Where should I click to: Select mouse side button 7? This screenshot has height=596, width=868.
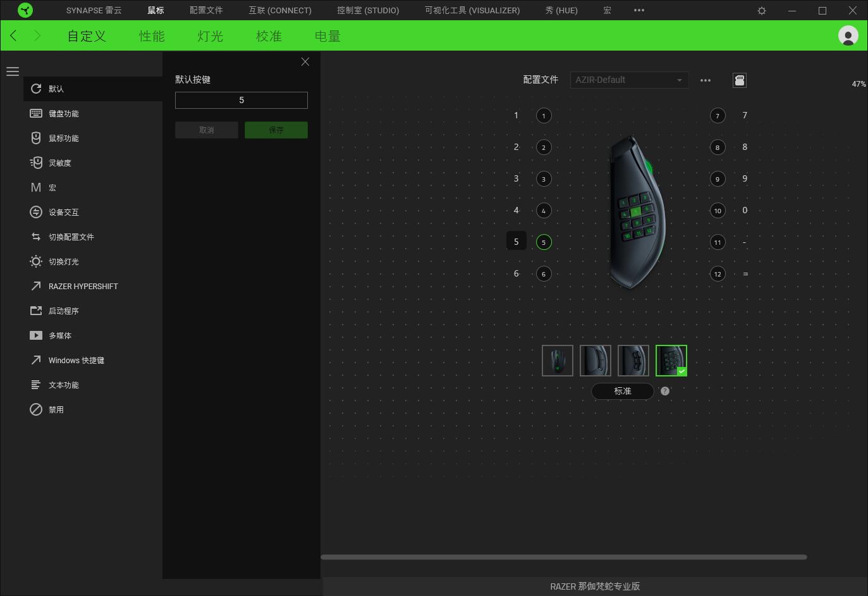point(718,116)
